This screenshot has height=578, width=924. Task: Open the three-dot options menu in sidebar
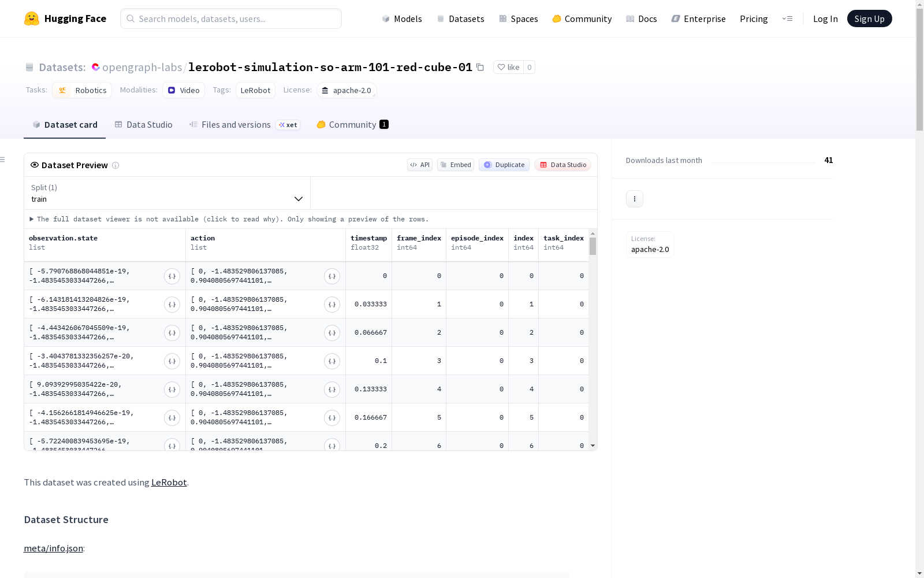(635, 199)
